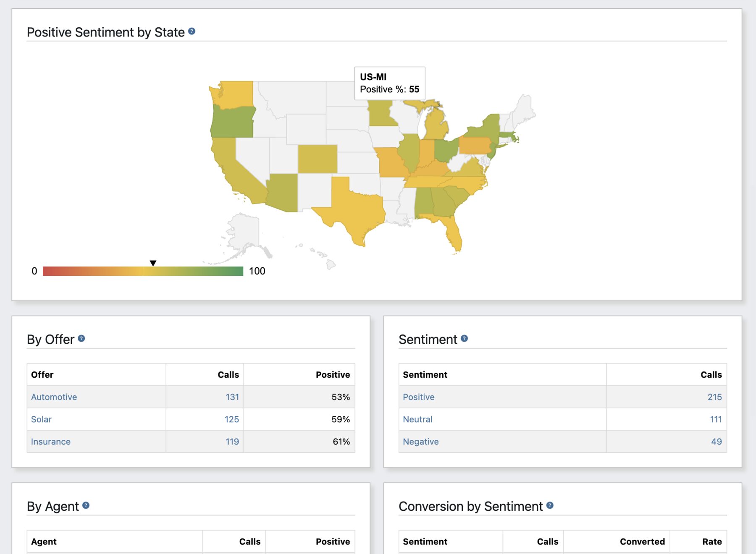Click the US-MI map tooltip
Viewport: 756px width, 554px height.
(x=390, y=83)
